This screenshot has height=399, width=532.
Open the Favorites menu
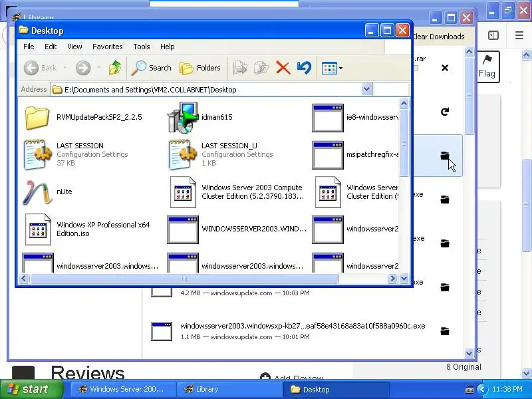[108, 47]
